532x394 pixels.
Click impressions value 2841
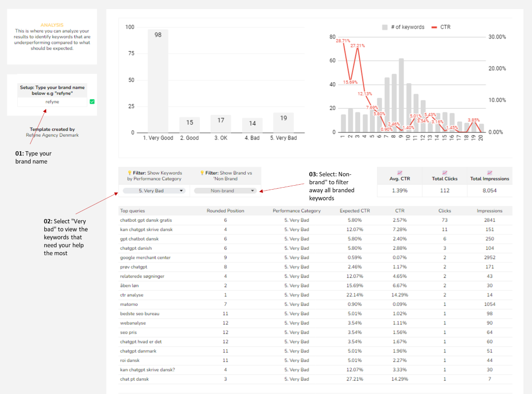[x=489, y=220]
